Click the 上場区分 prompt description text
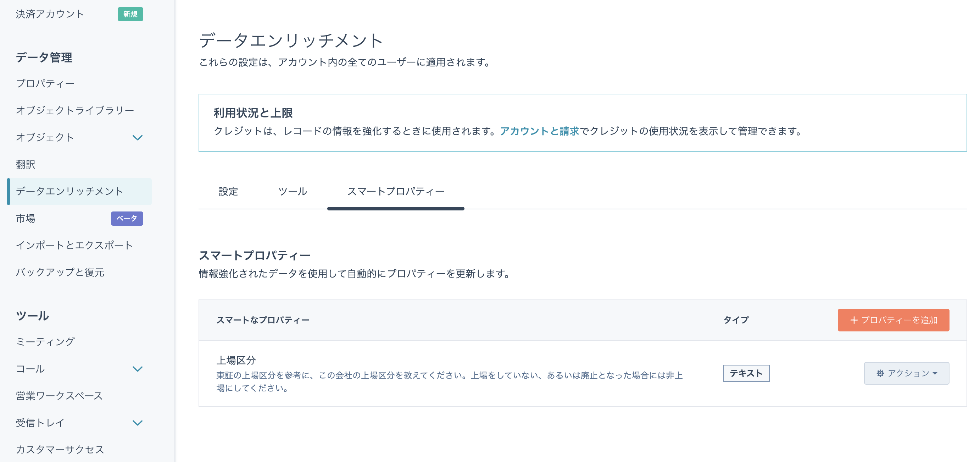The height and width of the screenshot is (462, 980). click(x=449, y=382)
